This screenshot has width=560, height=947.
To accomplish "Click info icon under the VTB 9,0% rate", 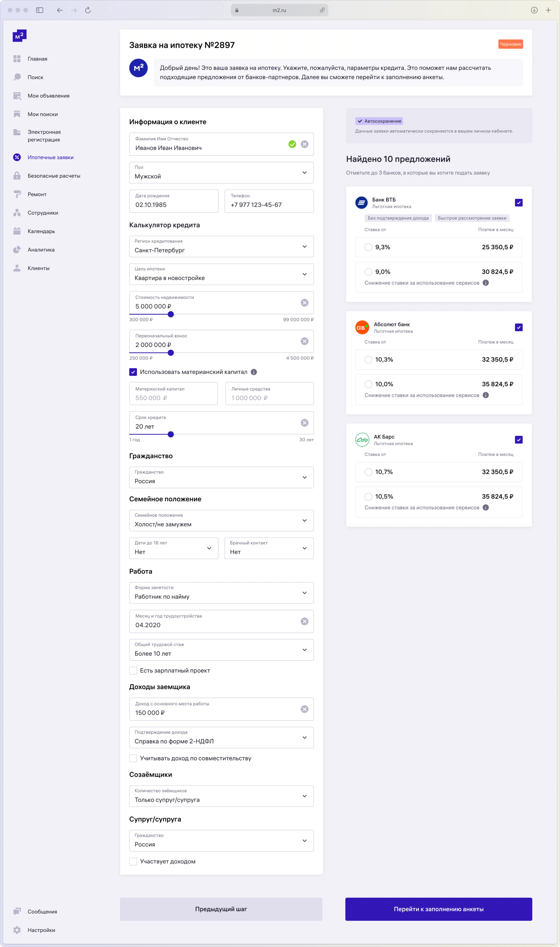I will [x=486, y=283].
